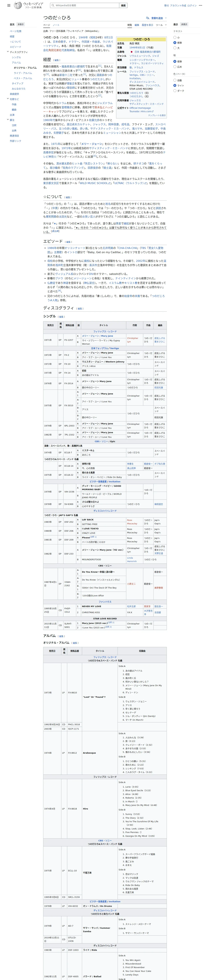Select the 編集 tab

pyautogui.click(x=137, y=25)
